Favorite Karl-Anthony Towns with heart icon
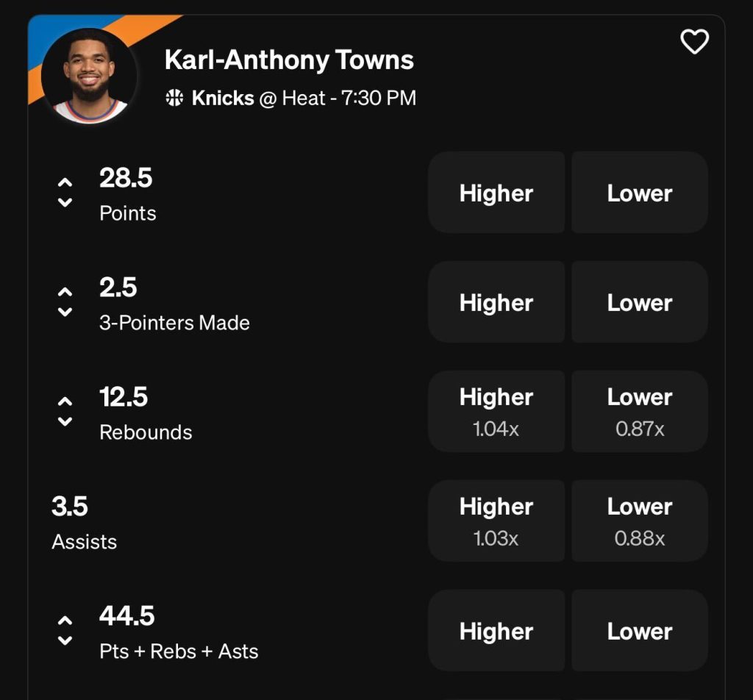This screenshot has height=700, width=753. [694, 42]
